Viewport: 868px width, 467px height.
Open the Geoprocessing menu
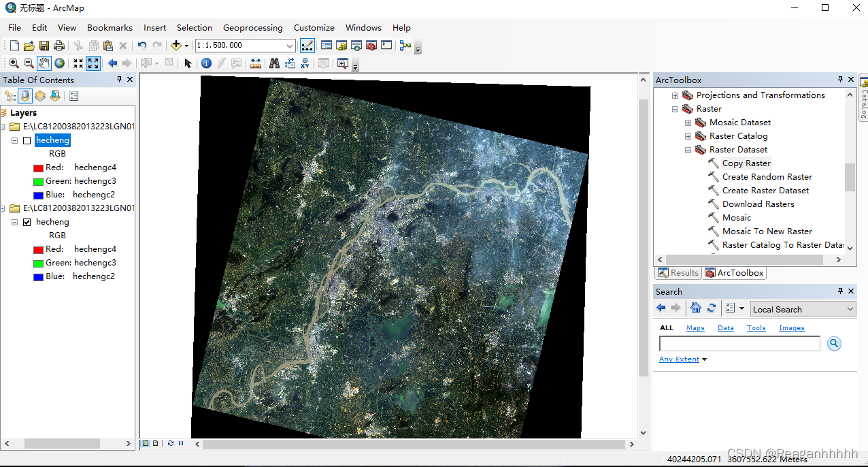pyautogui.click(x=252, y=28)
